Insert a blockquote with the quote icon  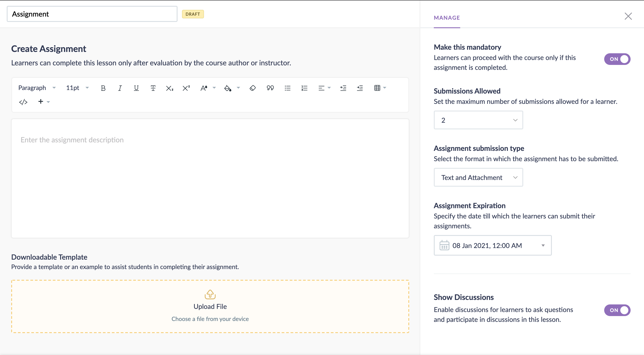point(270,88)
